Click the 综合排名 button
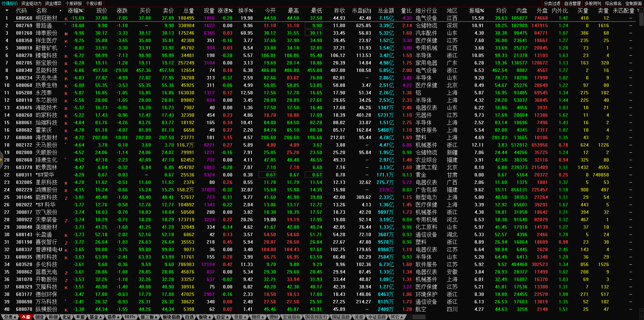The height and width of the screenshot is (320, 644). [x=613, y=3]
